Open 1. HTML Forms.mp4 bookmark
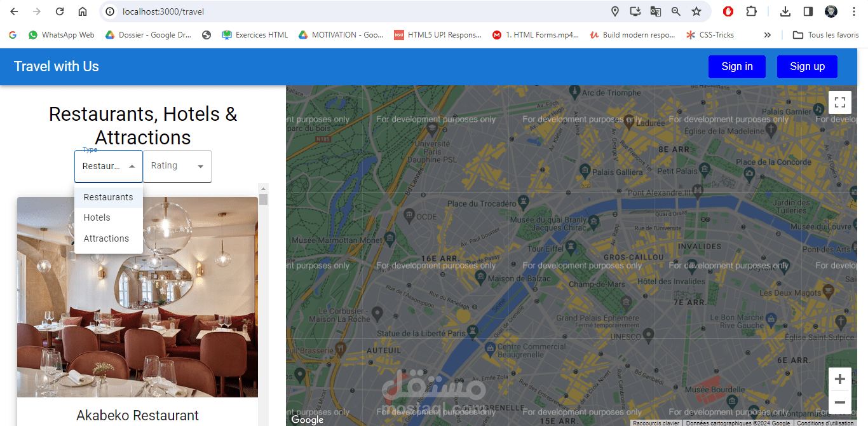 point(536,35)
